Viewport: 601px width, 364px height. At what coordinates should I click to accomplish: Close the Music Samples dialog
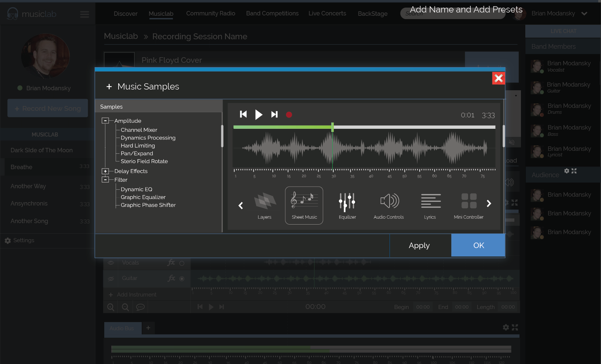click(498, 78)
